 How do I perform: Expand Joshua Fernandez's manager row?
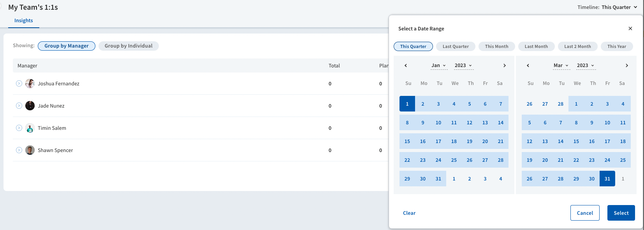(19, 83)
